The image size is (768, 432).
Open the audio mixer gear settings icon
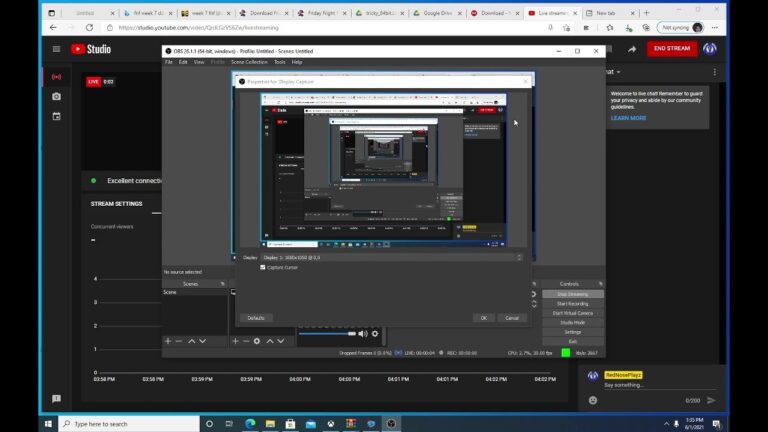(x=375, y=333)
